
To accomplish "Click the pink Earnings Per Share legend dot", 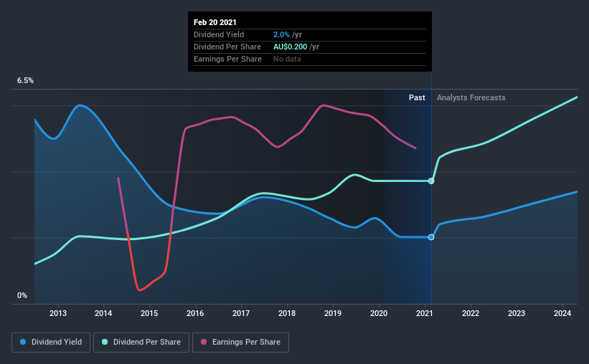I will click(x=204, y=342).
